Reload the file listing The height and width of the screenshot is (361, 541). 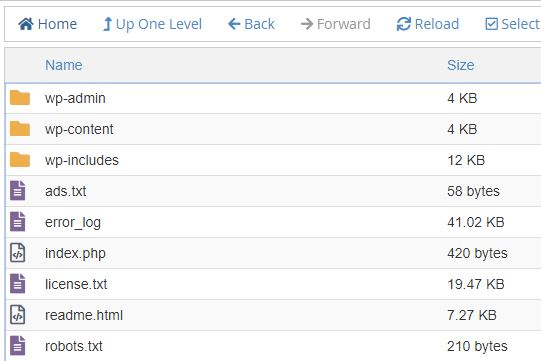click(x=428, y=24)
